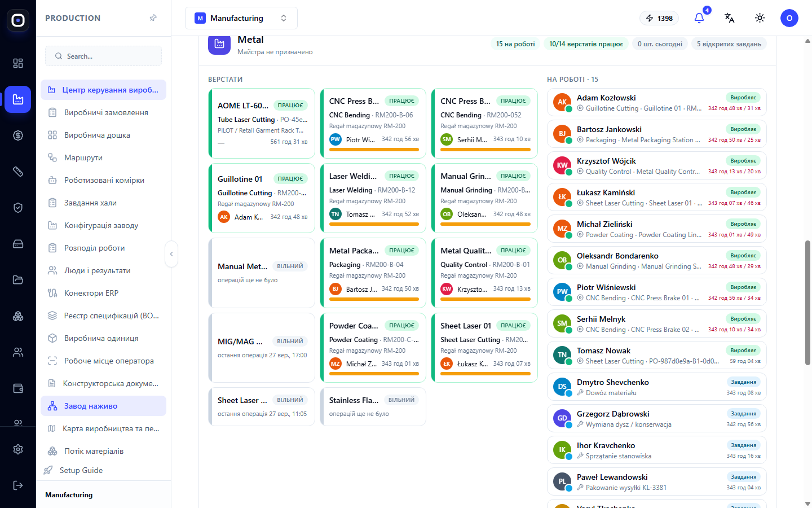
Task: Click the logout icon in left rail
Action: pyautogui.click(x=18, y=485)
